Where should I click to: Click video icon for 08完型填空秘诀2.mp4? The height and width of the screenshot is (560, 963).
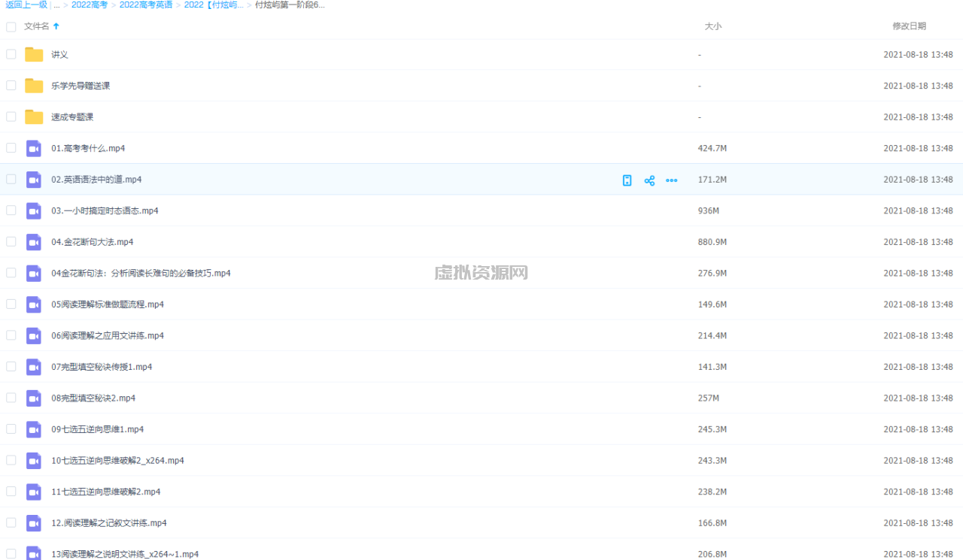pos(34,398)
